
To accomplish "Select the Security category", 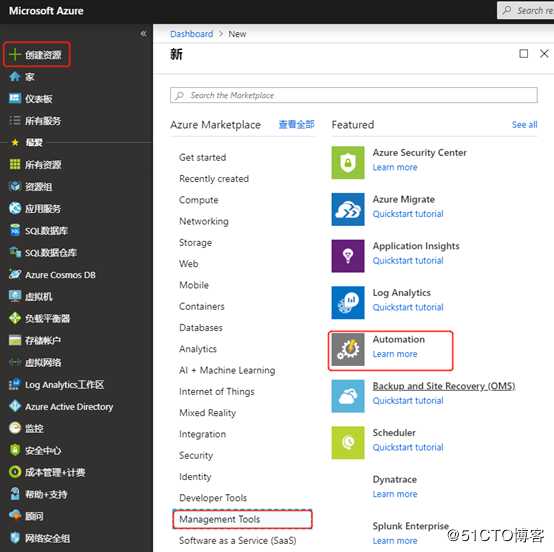I will (x=196, y=456).
